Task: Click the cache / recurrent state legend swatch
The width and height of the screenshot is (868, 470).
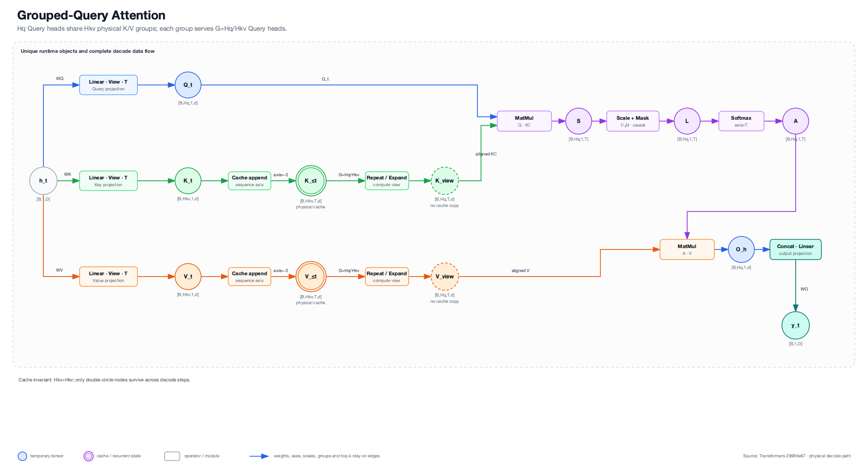Action: 89,456
